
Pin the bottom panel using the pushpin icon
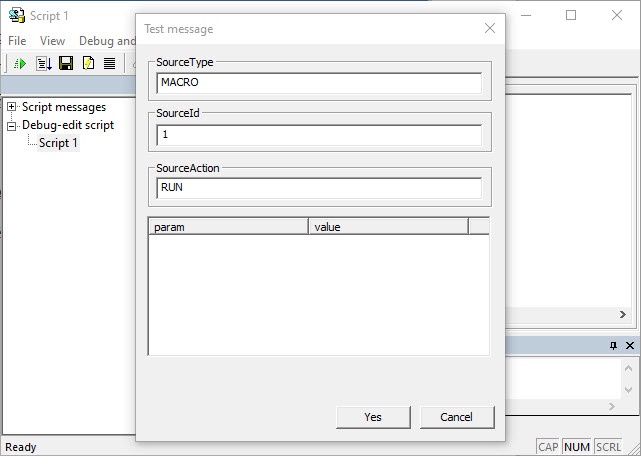[613, 346]
